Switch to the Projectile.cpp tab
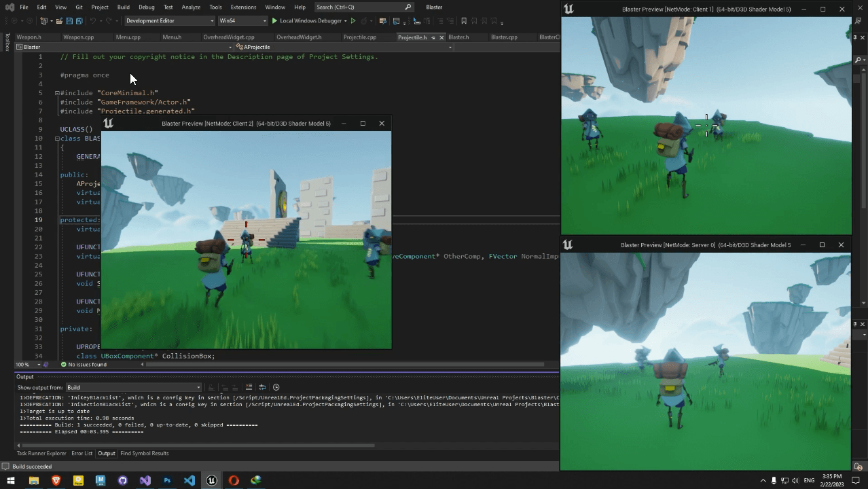 [x=360, y=37]
